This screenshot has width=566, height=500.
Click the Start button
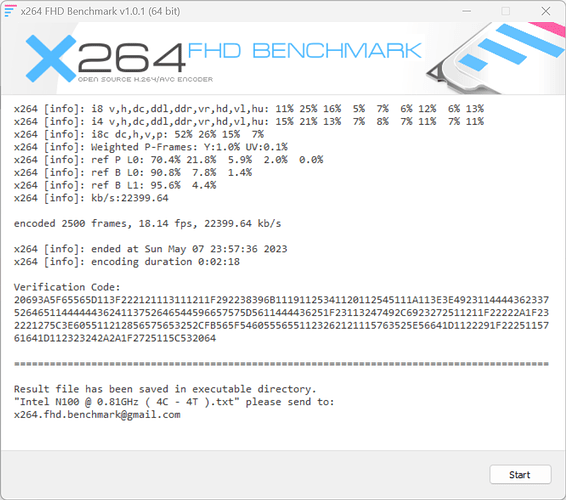(520, 474)
